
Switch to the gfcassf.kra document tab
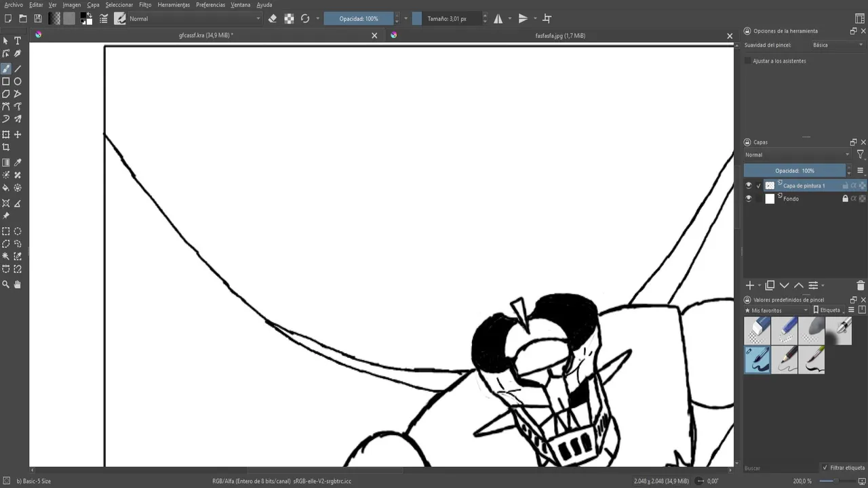205,35
